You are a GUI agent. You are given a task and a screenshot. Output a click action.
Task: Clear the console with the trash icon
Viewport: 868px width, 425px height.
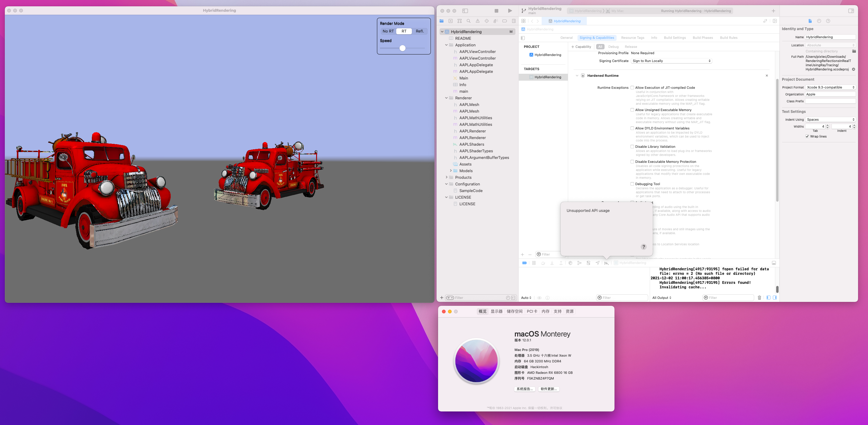[x=759, y=298]
